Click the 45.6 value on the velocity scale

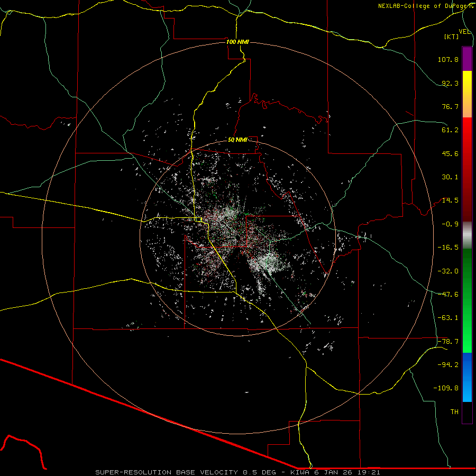450,153
